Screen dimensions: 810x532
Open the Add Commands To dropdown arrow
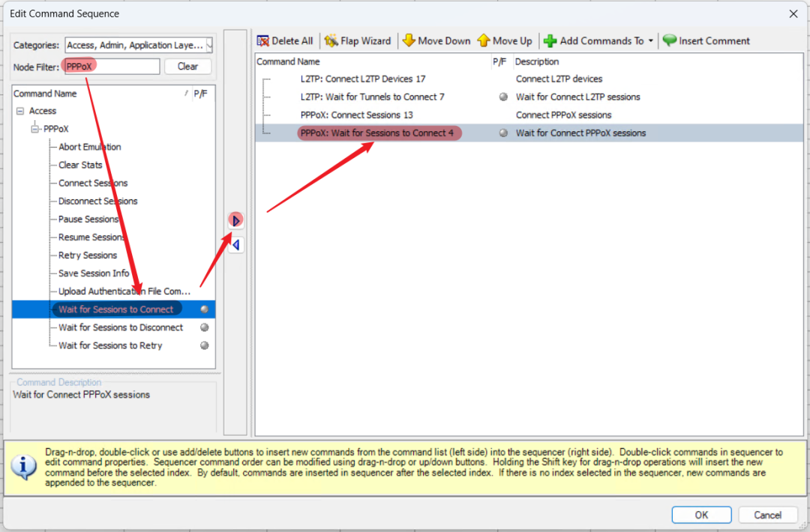(650, 41)
